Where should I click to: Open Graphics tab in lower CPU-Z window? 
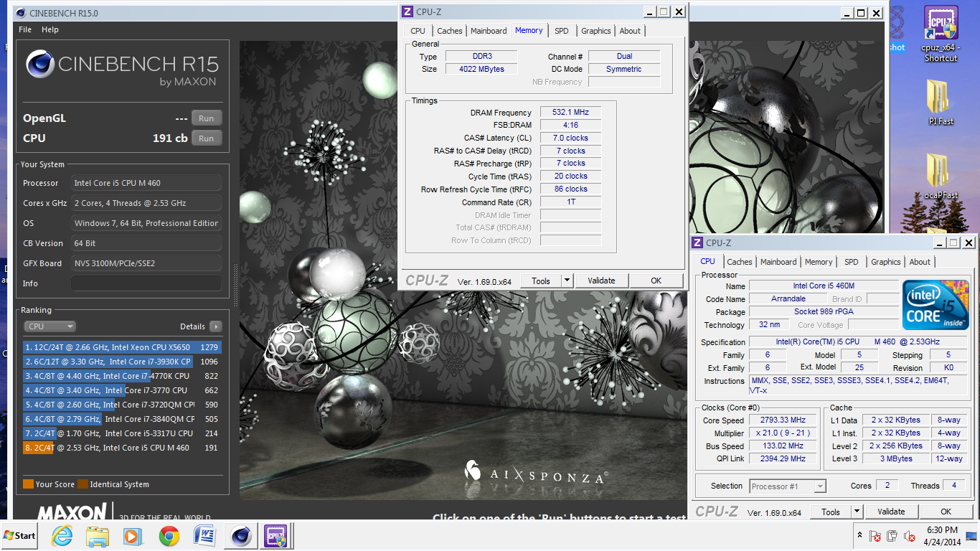pos(886,262)
